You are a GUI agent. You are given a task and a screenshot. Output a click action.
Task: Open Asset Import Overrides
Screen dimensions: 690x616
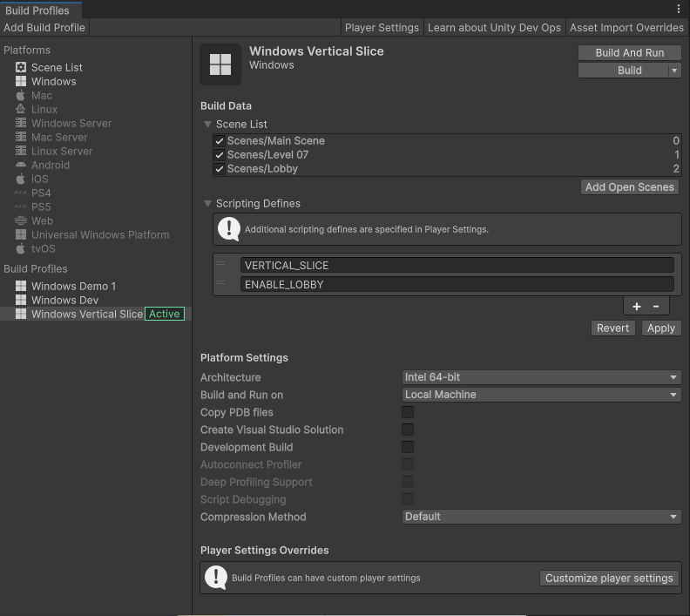click(626, 28)
